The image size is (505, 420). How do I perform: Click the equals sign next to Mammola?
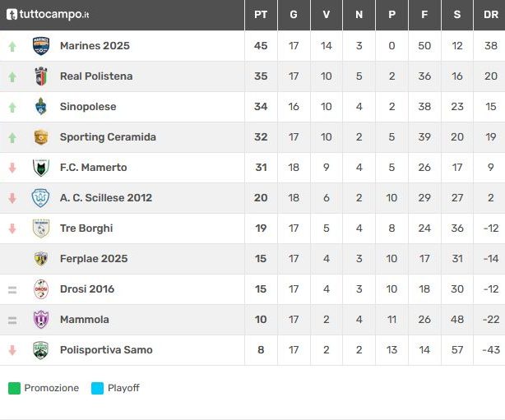(x=12, y=320)
